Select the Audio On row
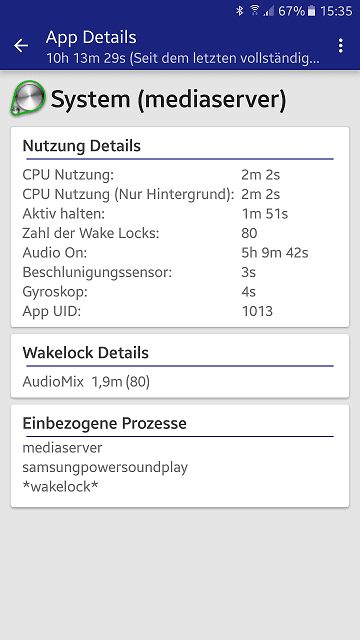The image size is (360, 640). click(180, 253)
